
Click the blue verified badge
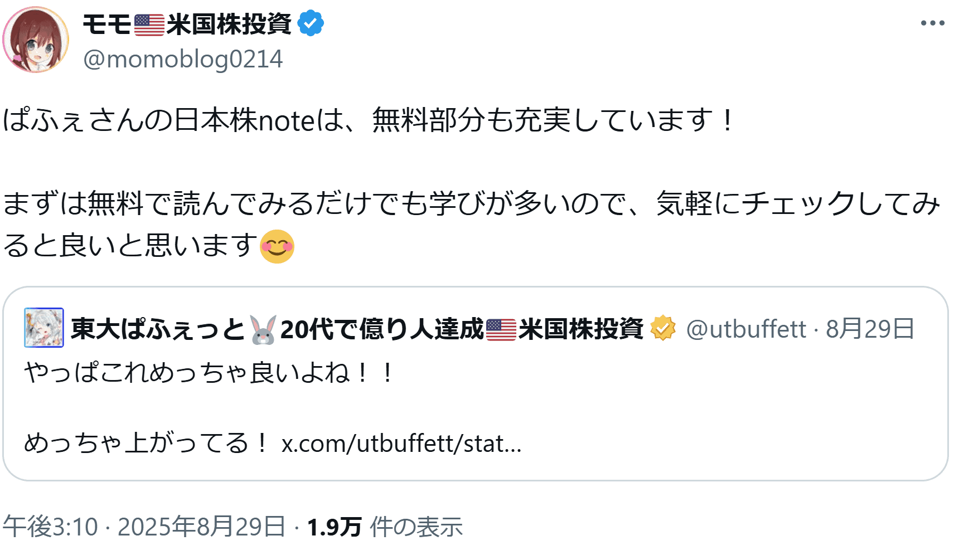[x=311, y=24]
